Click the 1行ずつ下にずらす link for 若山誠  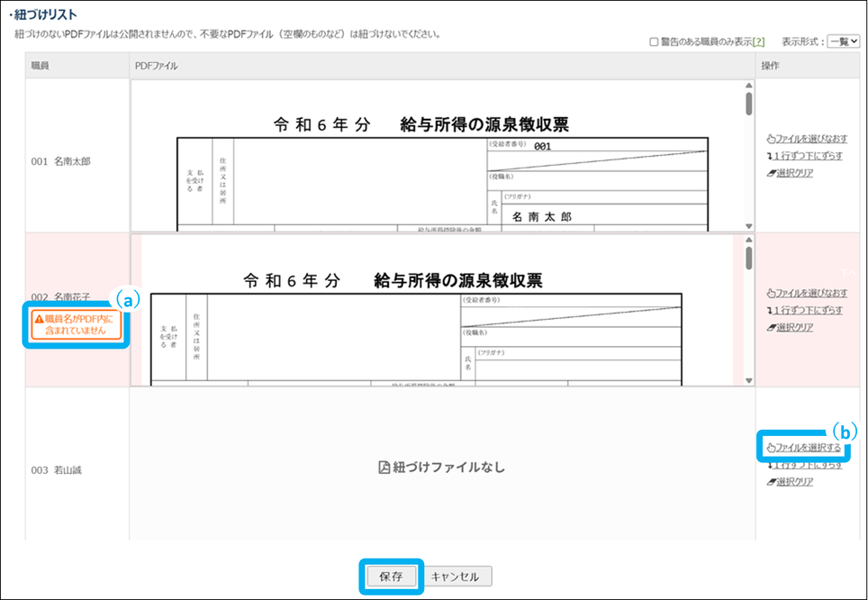(808, 465)
